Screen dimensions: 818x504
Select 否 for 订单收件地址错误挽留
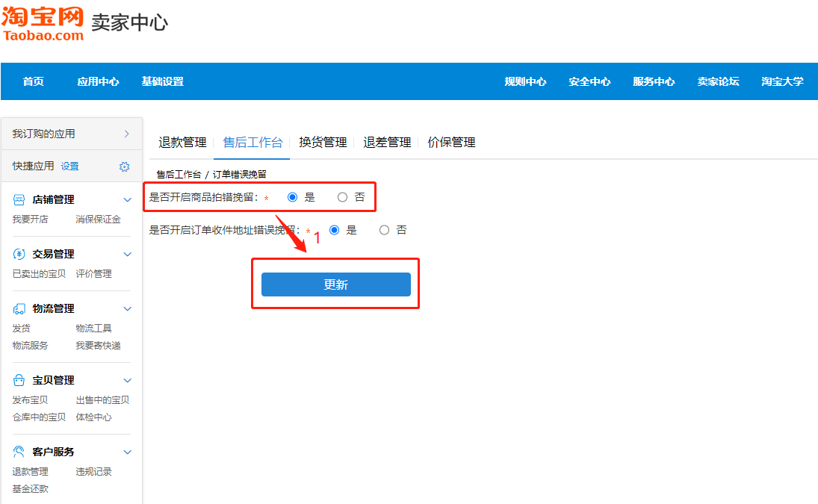click(x=385, y=231)
